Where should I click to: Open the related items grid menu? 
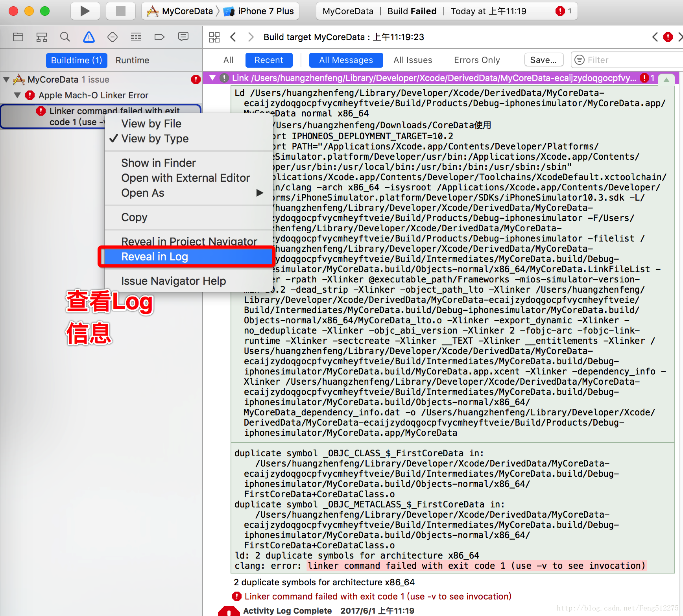(x=214, y=37)
